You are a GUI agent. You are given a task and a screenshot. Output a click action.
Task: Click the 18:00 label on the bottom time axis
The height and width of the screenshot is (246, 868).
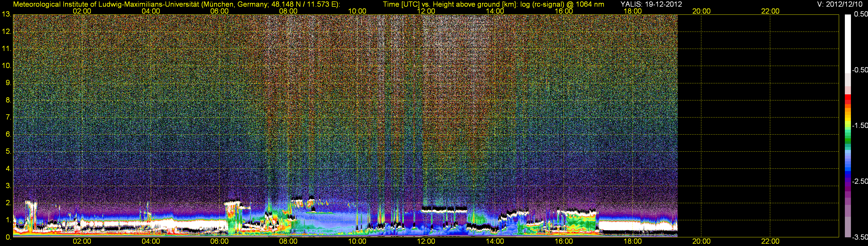(x=632, y=241)
